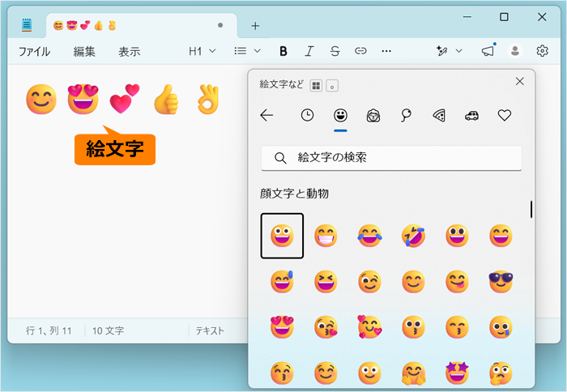Toggle Bold formatting in toolbar
567x392 pixels.
[x=283, y=51]
